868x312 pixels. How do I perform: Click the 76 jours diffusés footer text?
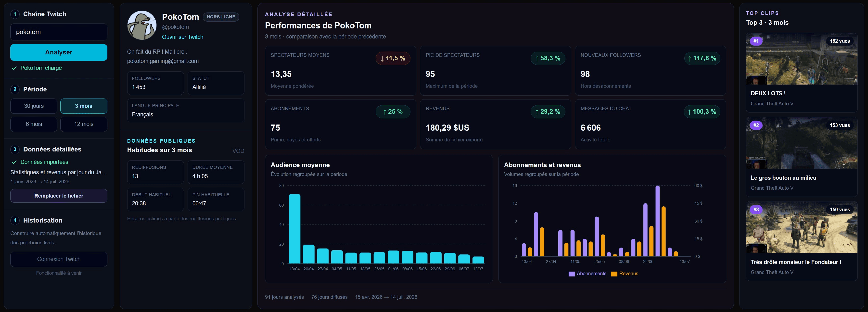coord(329,297)
